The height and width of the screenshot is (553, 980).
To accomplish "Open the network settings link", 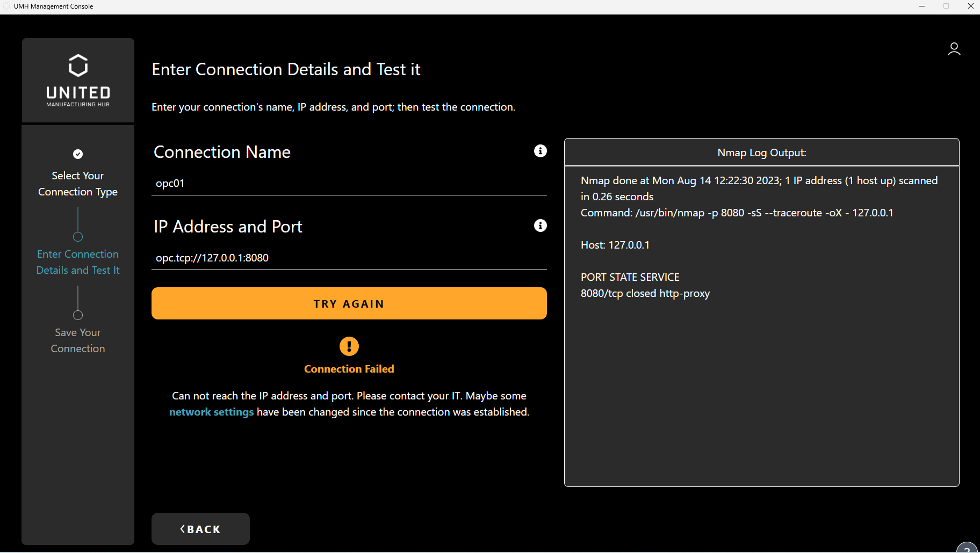I will pos(211,412).
